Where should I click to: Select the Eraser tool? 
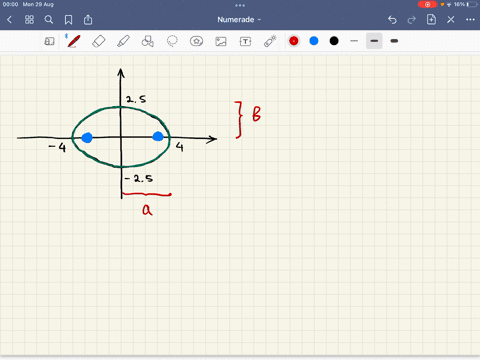99,41
